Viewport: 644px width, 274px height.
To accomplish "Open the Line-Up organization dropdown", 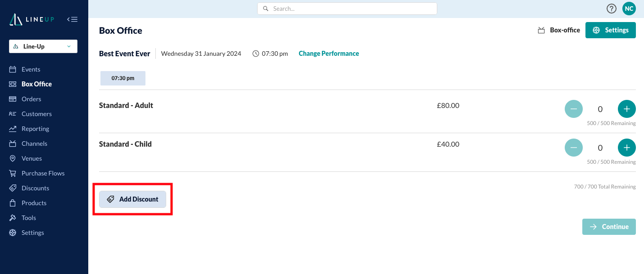I will (43, 46).
